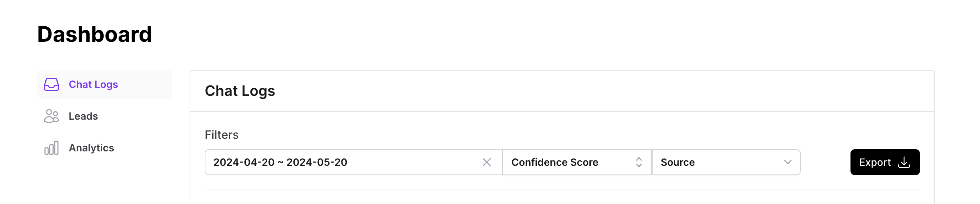Open the Leads sidebar section
The width and height of the screenshot is (980, 204).
click(x=105, y=116)
